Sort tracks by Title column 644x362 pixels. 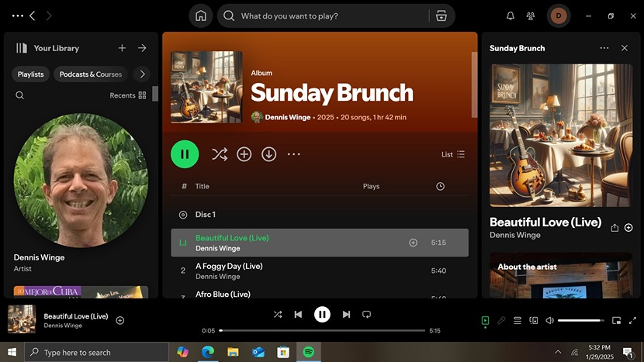coord(202,186)
